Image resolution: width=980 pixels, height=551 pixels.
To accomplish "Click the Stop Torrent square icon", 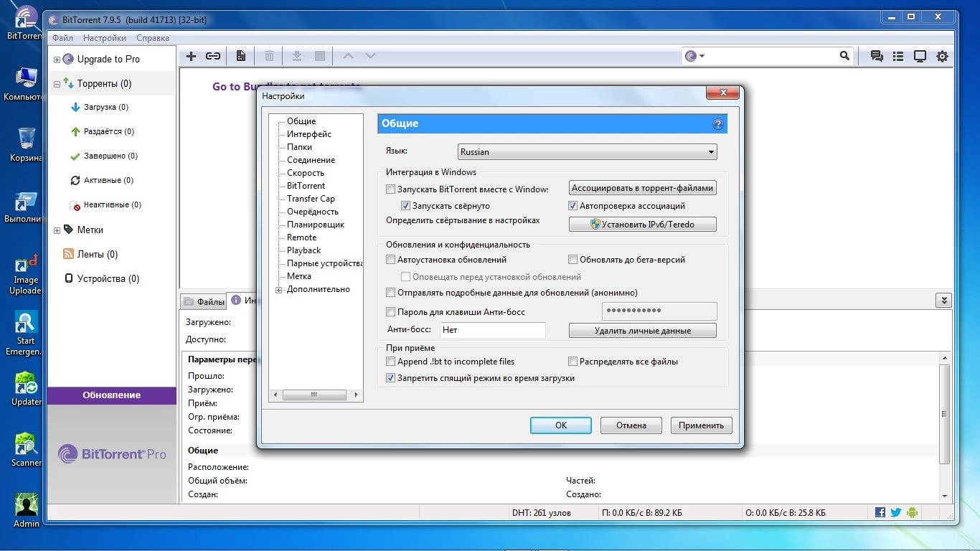I will [x=320, y=56].
